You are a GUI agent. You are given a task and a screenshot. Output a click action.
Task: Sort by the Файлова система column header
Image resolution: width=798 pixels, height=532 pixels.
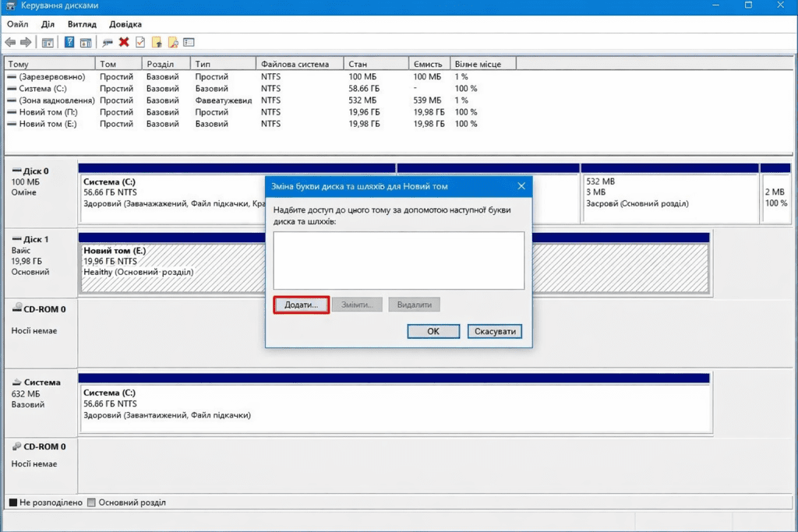[295, 64]
